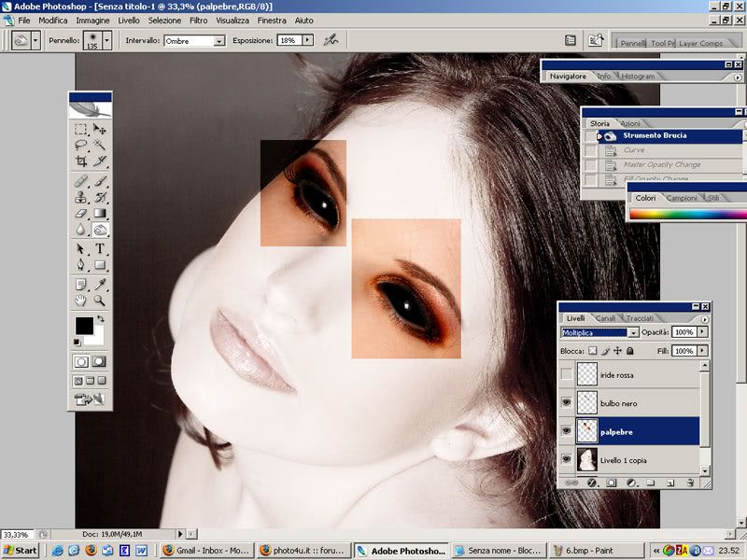Screen dimensions: 747x560
Task: Select the Path Selection tool
Action: [x=80, y=248]
